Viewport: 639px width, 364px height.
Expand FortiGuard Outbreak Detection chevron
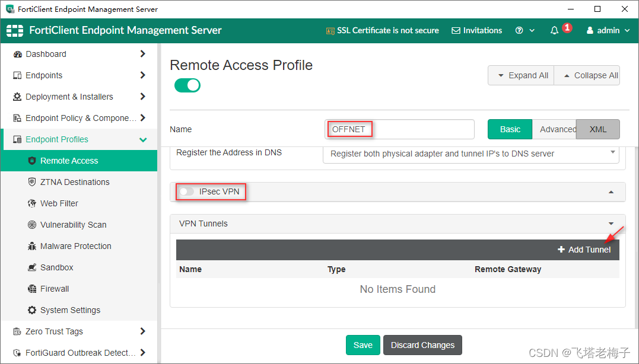coord(142,353)
